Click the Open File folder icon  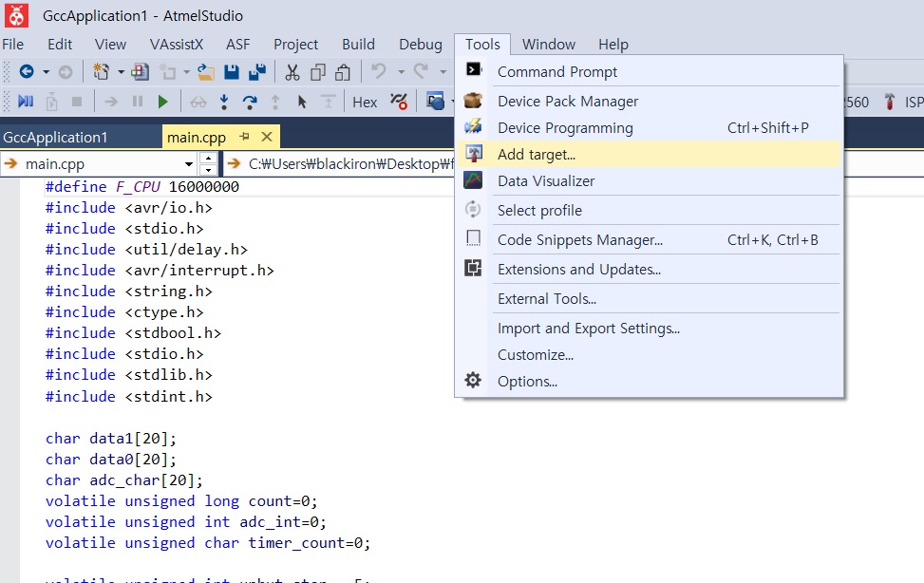(206, 72)
